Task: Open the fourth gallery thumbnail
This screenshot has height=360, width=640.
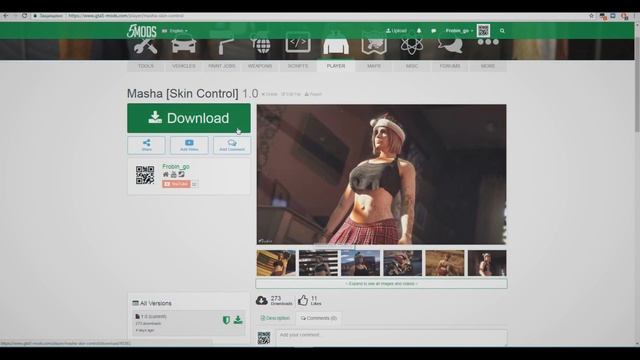Action: click(402, 263)
